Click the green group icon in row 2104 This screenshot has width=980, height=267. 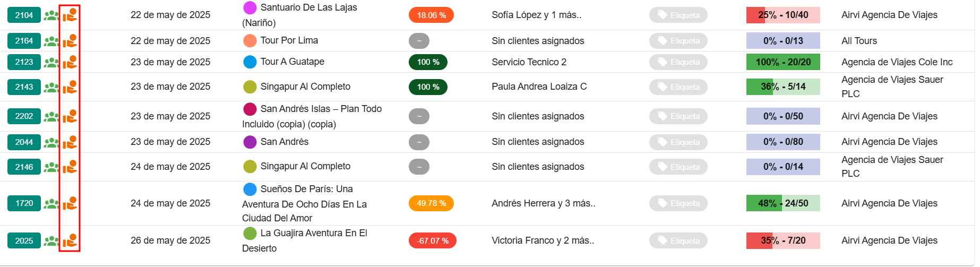51,15
